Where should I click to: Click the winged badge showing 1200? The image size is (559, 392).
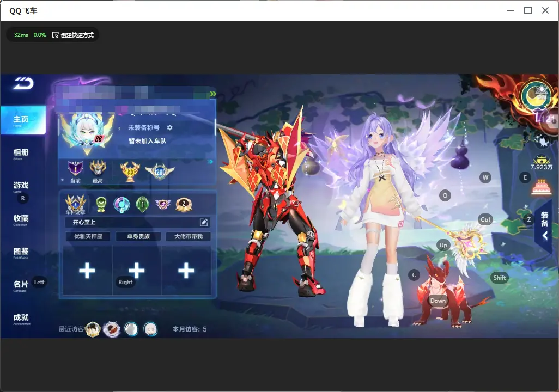(160, 171)
